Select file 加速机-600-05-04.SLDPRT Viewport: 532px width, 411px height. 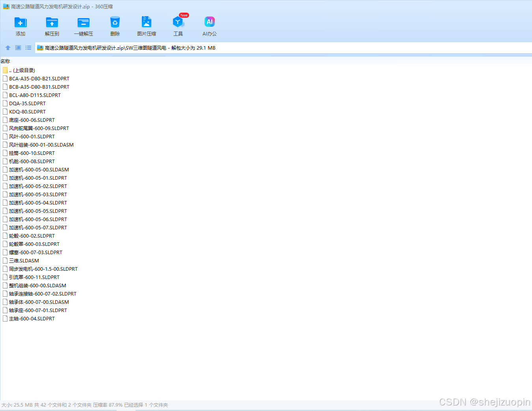(x=35, y=203)
